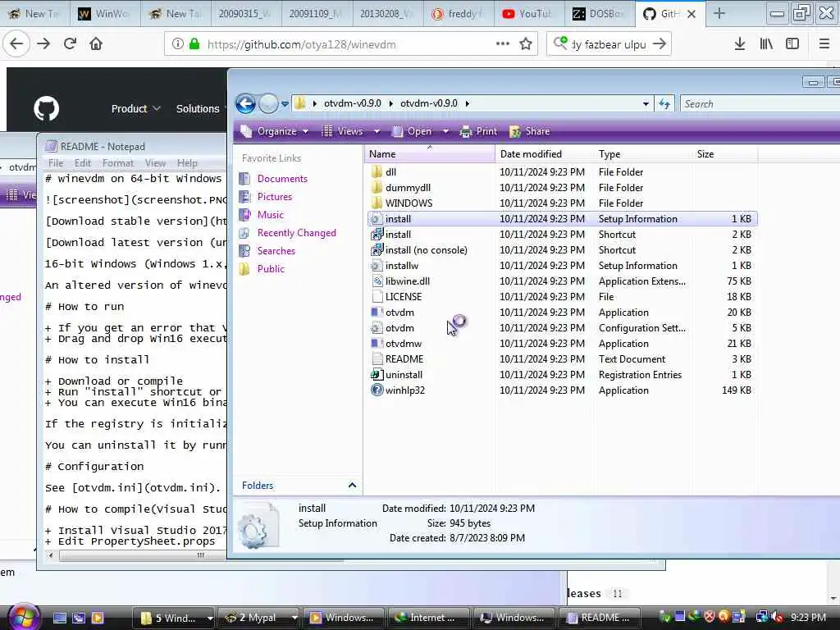This screenshot has width=840, height=630.
Task: Select the dummydll folder
Action: tap(408, 188)
